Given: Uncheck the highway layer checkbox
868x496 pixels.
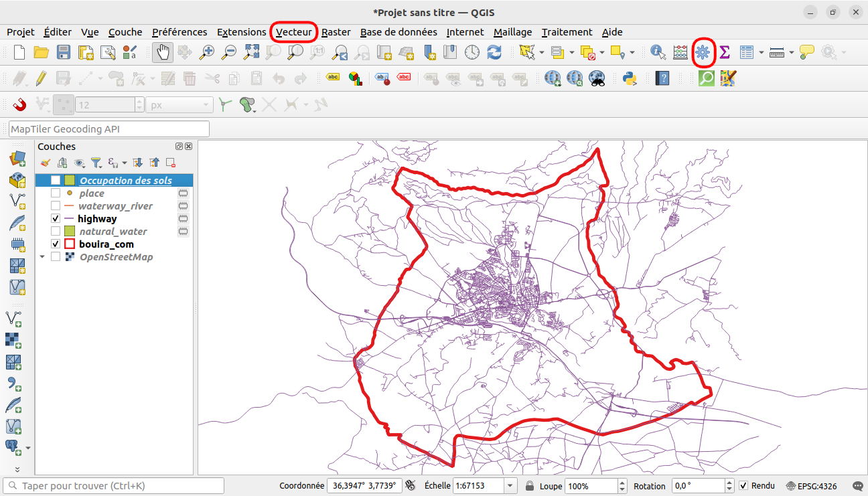Looking at the screenshot, I should (x=56, y=219).
